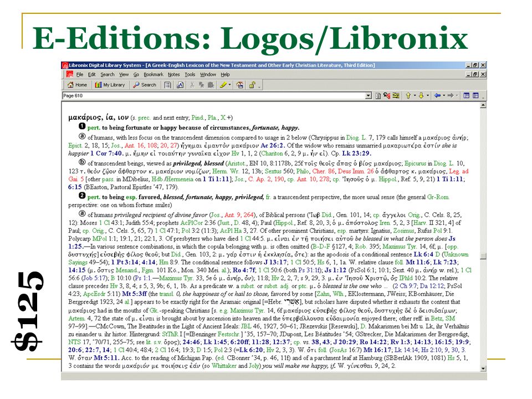Open the Edit menu
The image size is (532, 399).
[x=91, y=75]
